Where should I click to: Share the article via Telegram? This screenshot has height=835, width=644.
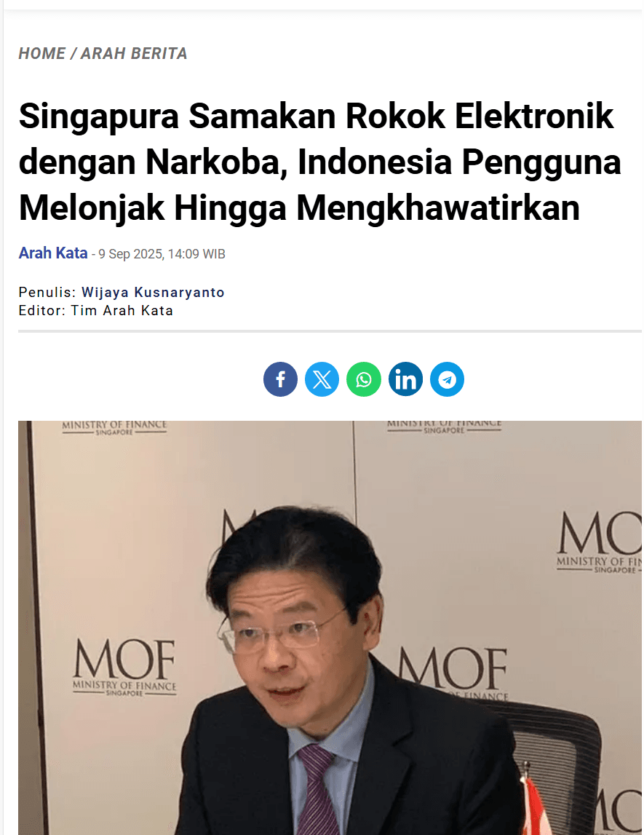pyautogui.click(x=447, y=379)
